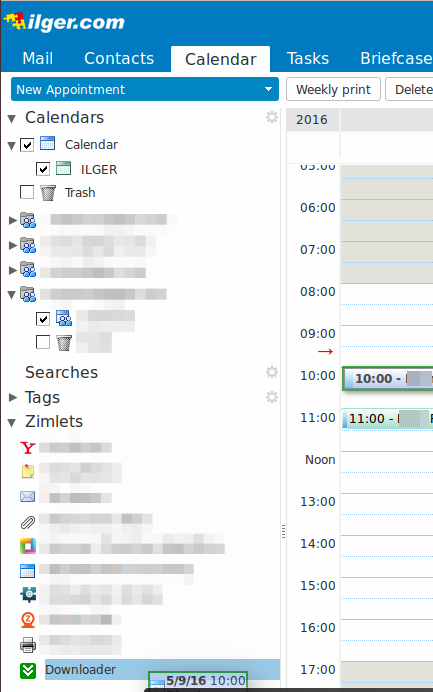Open the 10:00 appointment in the calendar
433x692 pixels.
click(388, 378)
